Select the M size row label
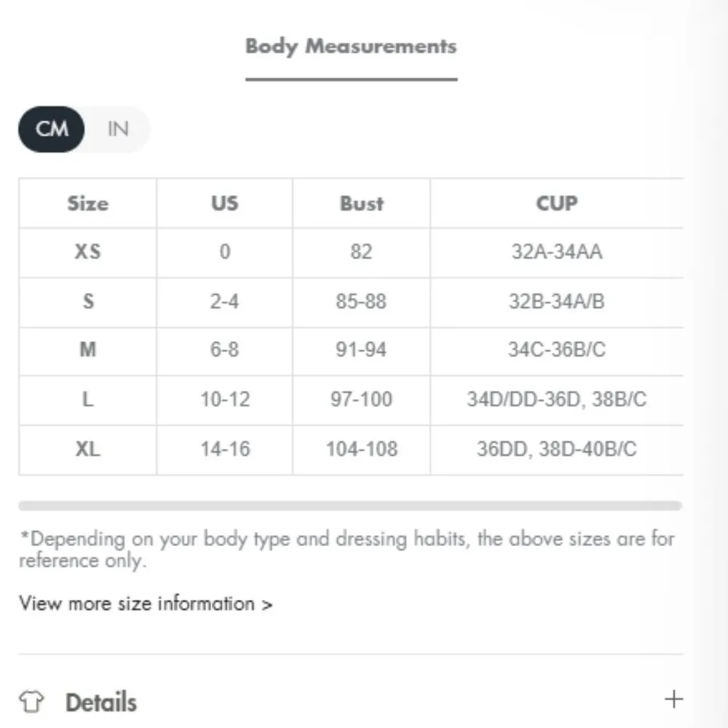Screen dimensions: 728x728 click(87, 350)
